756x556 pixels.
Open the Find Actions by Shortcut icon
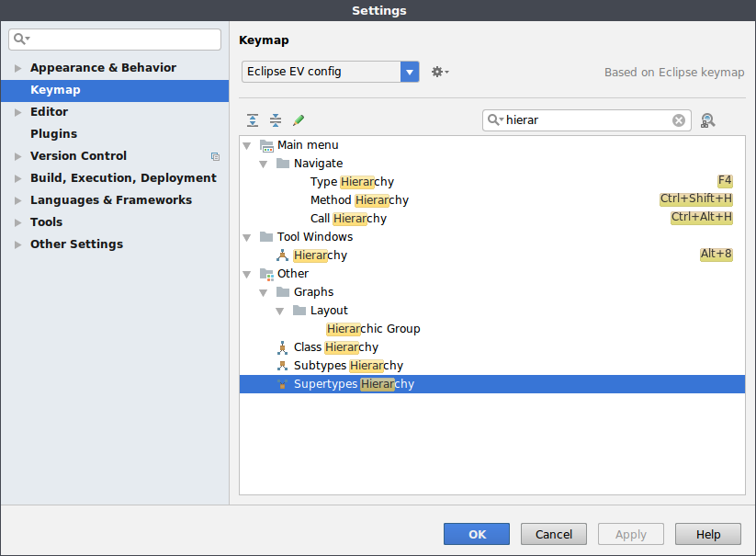pos(708,120)
